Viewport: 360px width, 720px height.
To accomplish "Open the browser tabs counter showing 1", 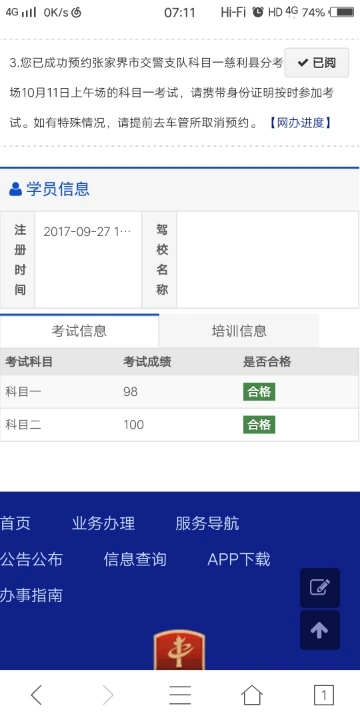I will tap(324, 695).
